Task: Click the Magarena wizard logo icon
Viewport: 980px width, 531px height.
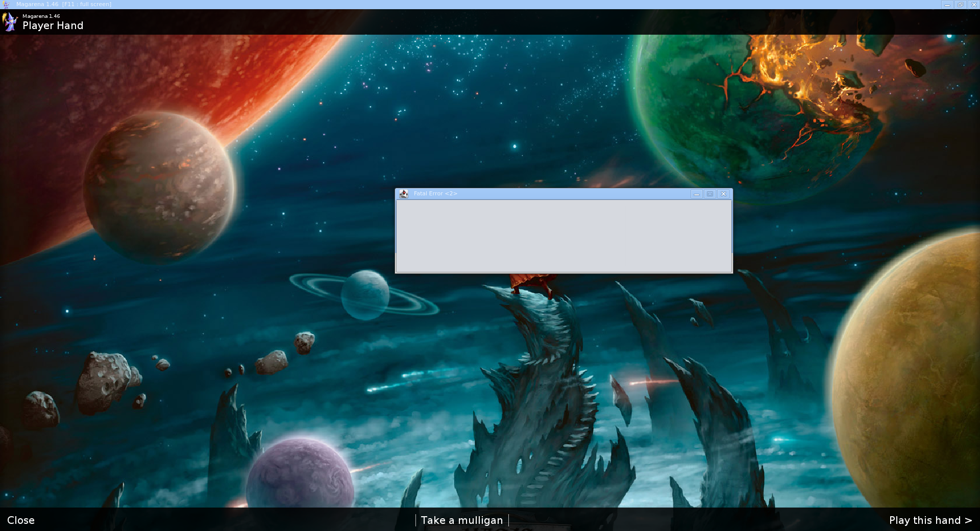Action: click(x=10, y=22)
